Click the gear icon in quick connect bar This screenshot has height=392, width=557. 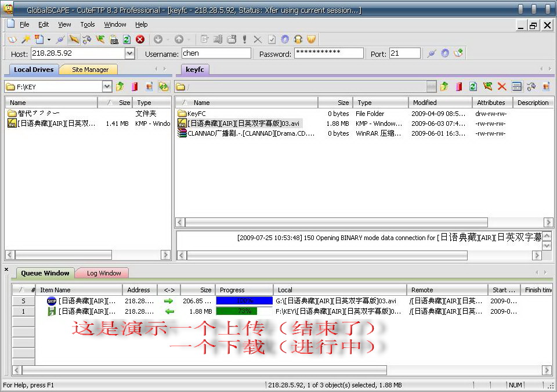445,53
